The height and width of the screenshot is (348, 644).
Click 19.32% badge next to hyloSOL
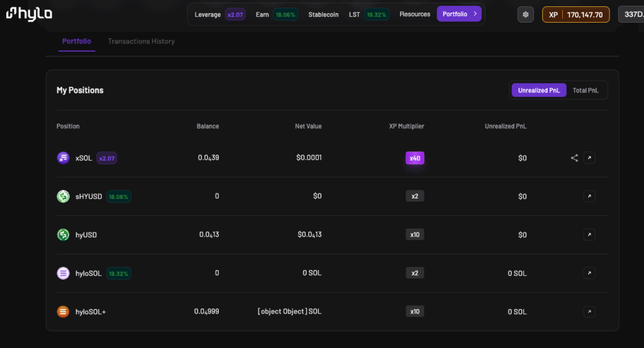coord(119,273)
